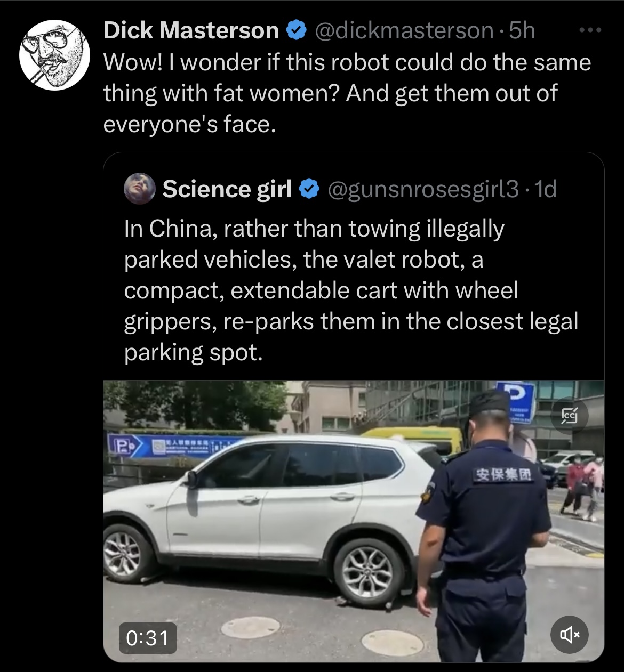Open Science girl's profile avatar
Screen dimensions: 624x672
coord(140,189)
